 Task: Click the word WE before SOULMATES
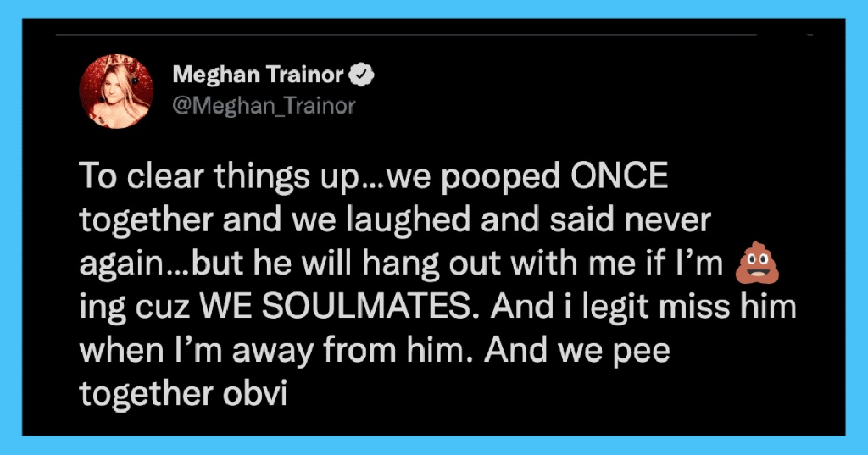pos(225,306)
